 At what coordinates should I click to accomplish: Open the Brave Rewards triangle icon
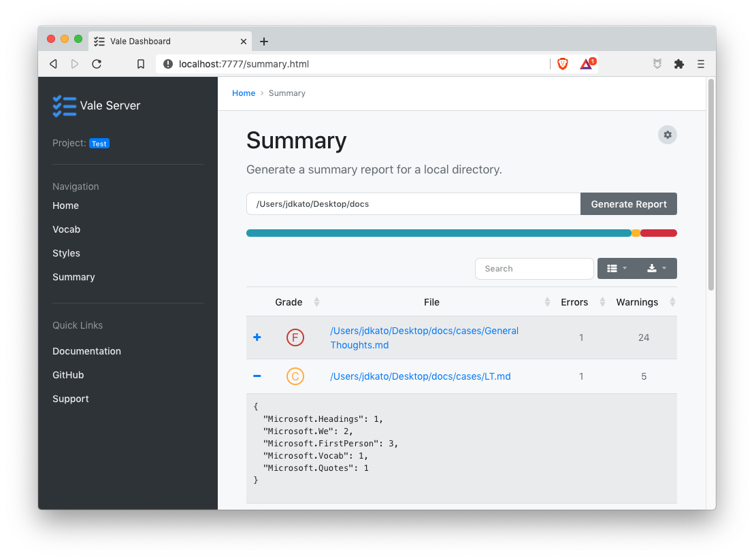click(587, 63)
